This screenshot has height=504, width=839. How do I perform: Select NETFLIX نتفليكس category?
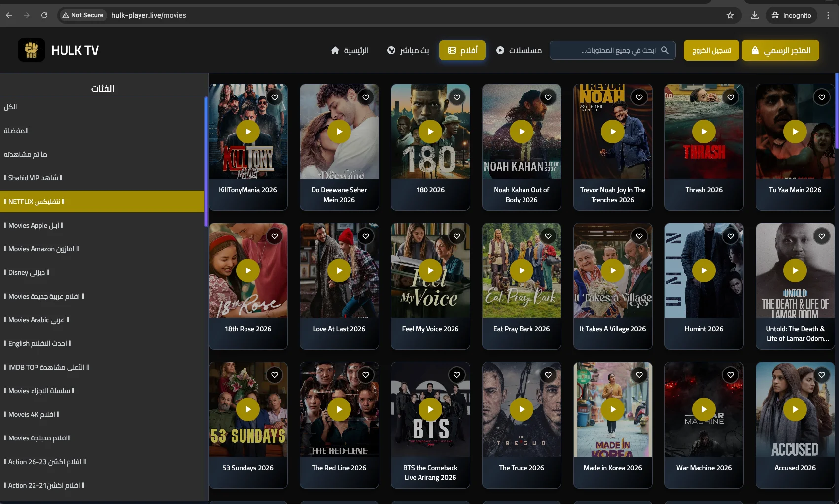click(102, 202)
